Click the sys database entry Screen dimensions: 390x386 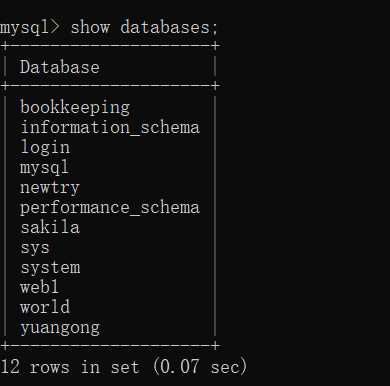pos(35,248)
